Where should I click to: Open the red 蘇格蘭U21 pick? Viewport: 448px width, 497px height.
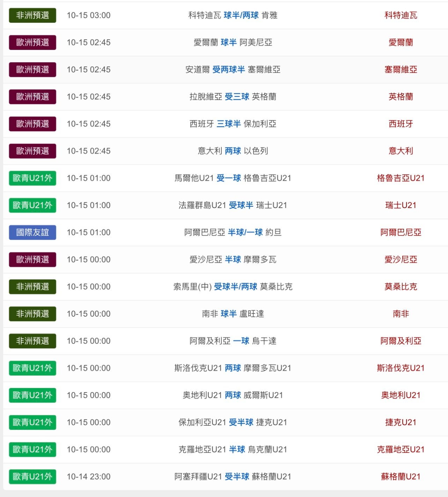(x=401, y=477)
